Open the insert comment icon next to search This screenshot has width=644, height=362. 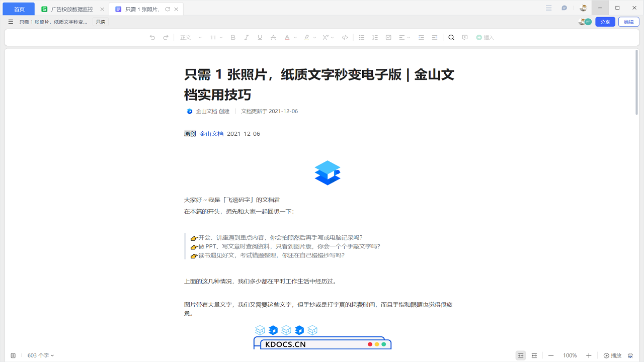click(x=464, y=37)
